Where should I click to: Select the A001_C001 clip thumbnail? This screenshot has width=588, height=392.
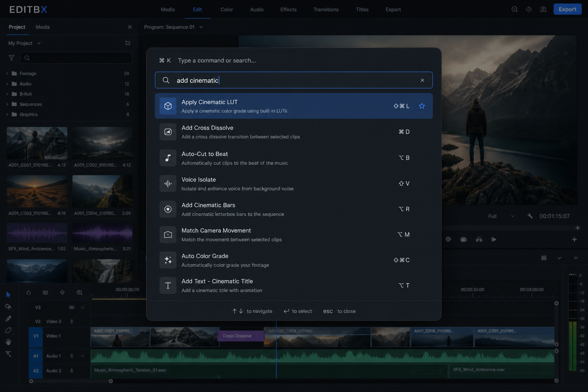[x=37, y=143]
